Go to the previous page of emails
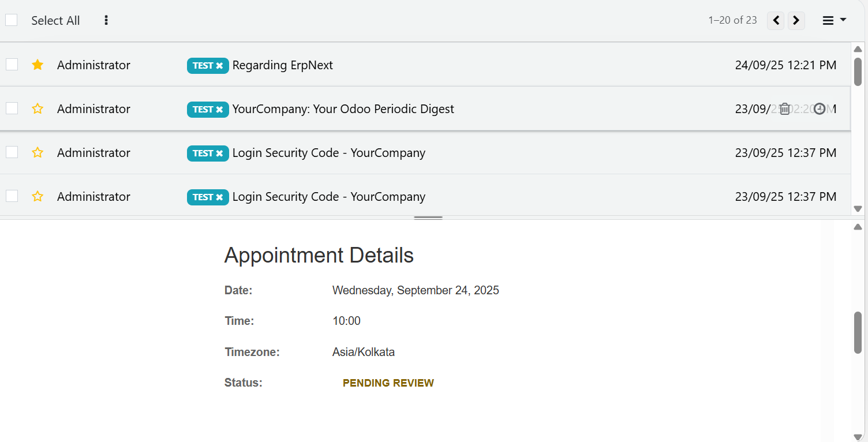868x442 pixels. point(776,20)
